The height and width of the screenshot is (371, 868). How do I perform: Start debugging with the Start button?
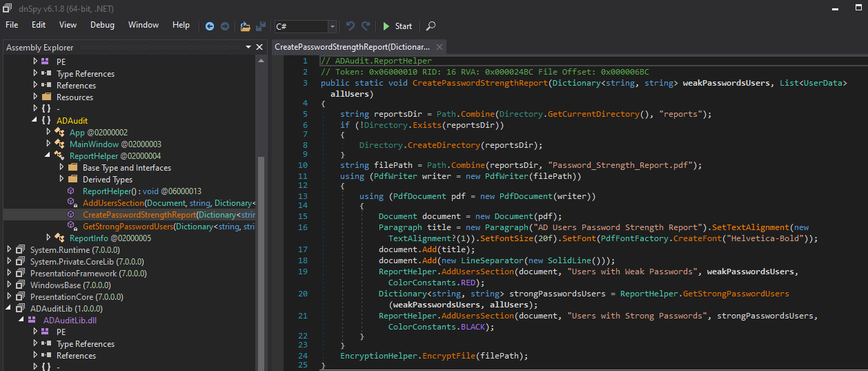click(397, 26)
